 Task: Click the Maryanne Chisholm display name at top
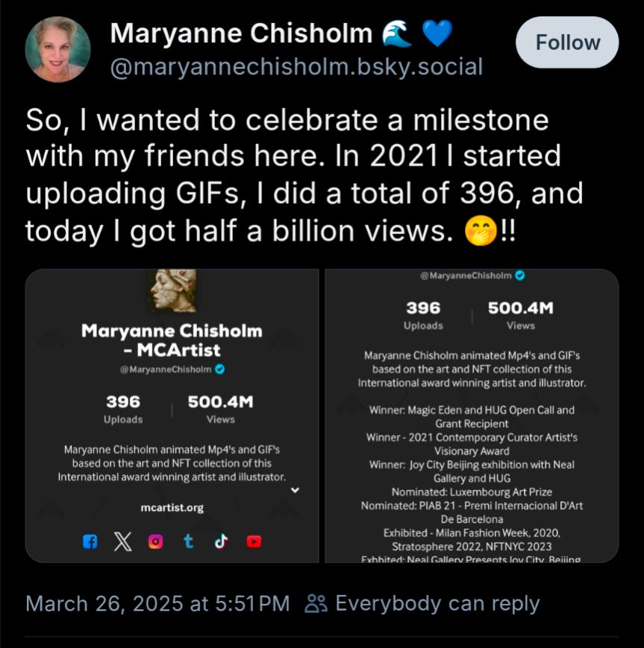(241, 34)
